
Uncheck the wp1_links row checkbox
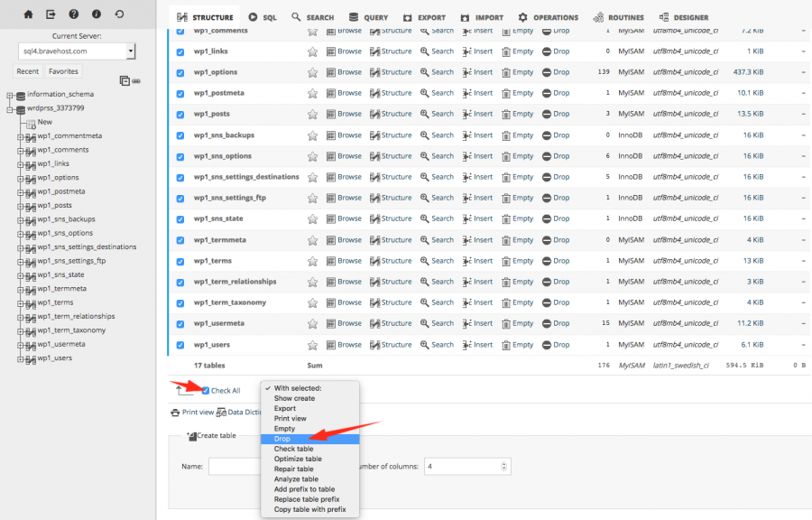coord(180,52)
